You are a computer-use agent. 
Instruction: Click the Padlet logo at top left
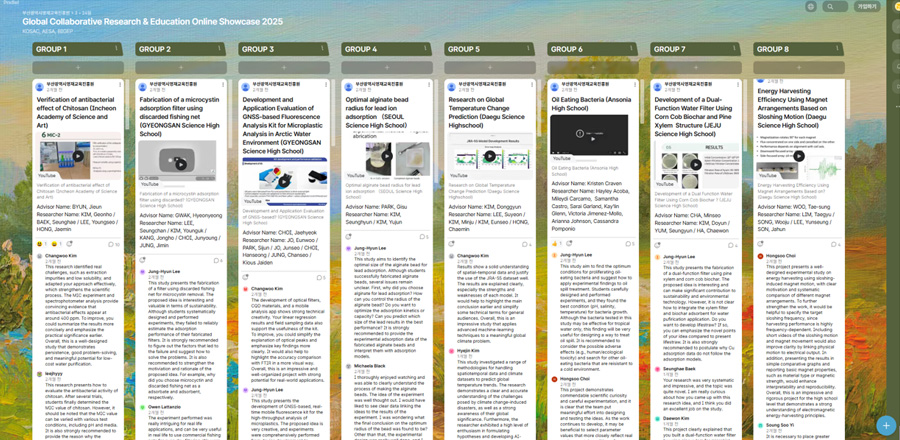coord(12,4)
